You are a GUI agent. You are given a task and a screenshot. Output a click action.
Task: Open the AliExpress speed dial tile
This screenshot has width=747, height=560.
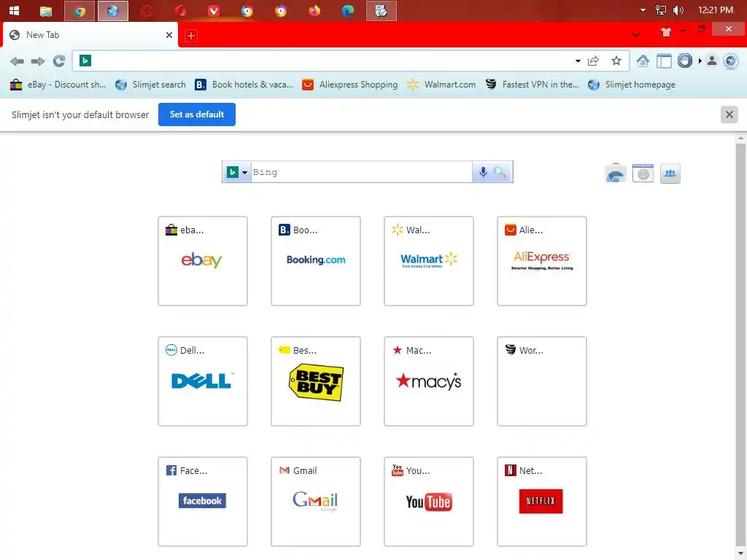pyautogui.click(x=542, y=261)
